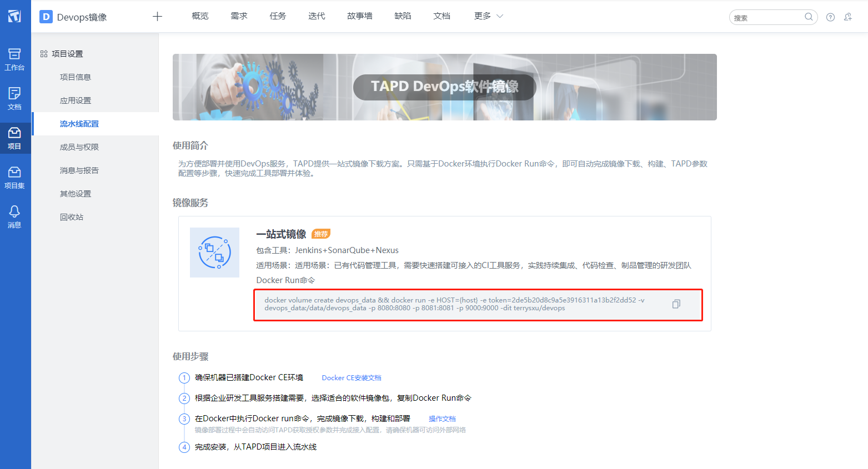Viewport: 868px width, 469px height.
Task: Click step 完成安装, 从TAPD项目进入流水线
Action: pyautogui.click(x=255, y=447)
